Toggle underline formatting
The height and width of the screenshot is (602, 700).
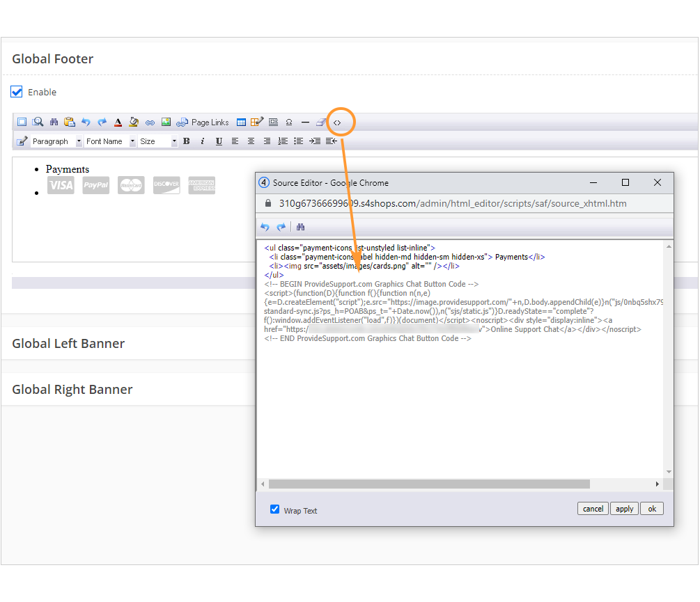217,141
